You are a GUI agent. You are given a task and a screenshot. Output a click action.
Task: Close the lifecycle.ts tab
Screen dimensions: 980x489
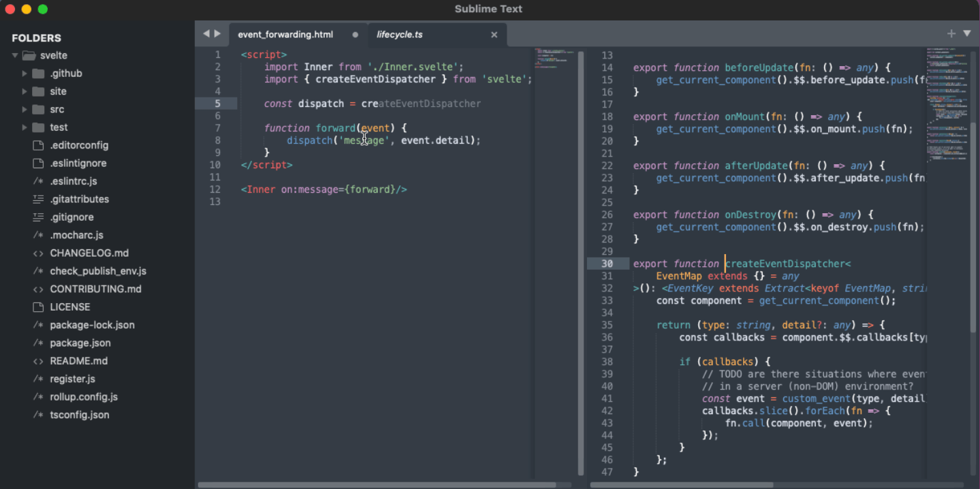(x=494, y=35)
